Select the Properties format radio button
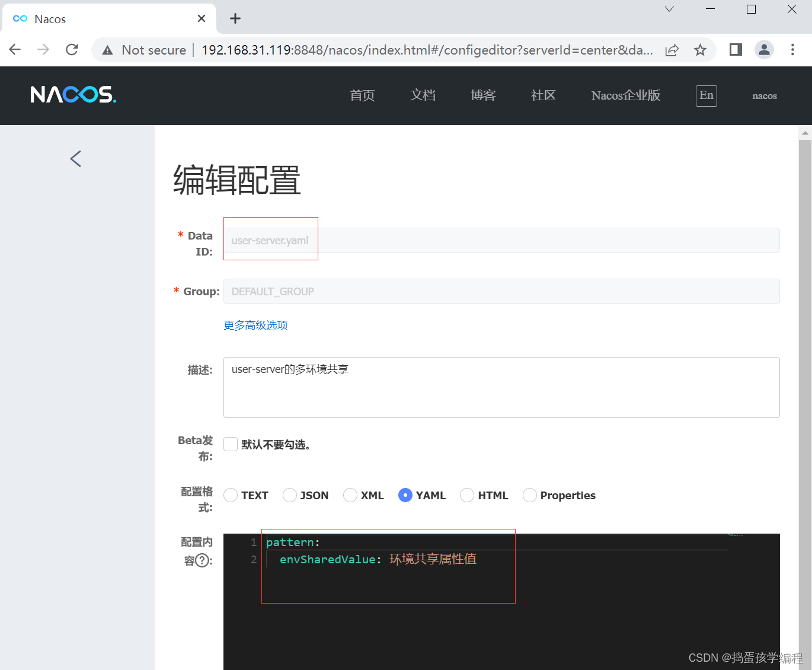 click(x=530, y=495)
